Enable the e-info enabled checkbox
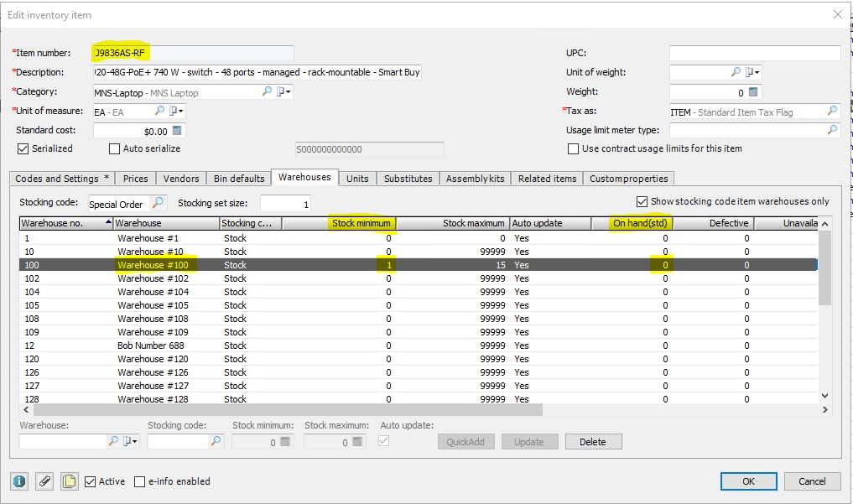853x504 pixels. click(x=140, y=481)
